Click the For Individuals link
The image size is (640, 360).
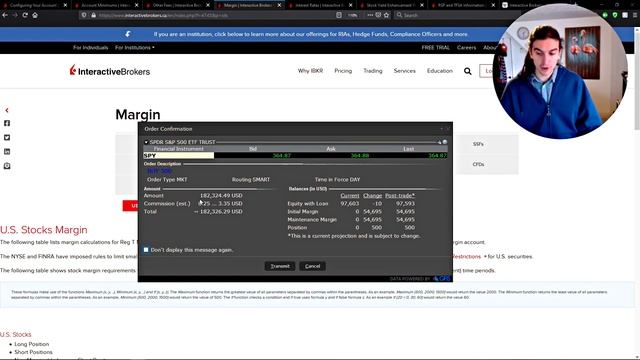(91, 48)
